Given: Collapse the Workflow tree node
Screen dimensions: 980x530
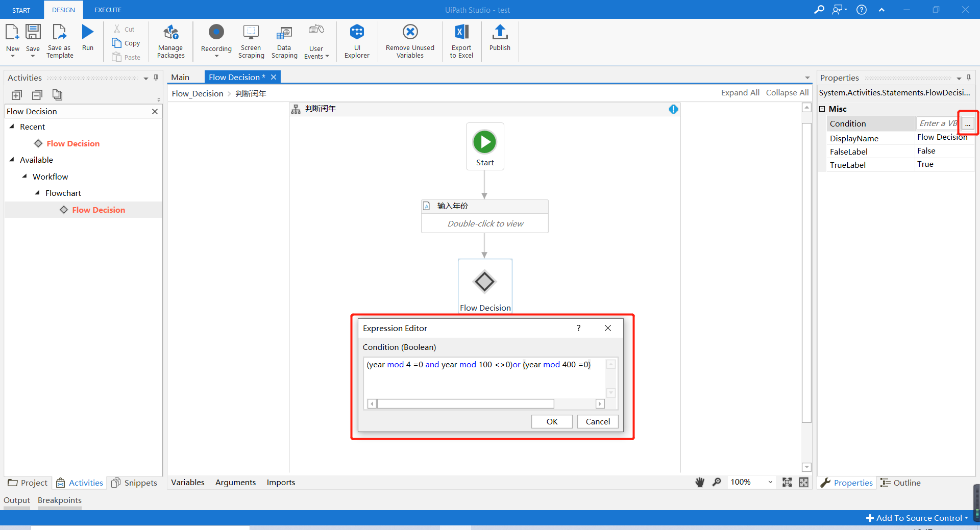Looking at the screenshot, I should point(23,176).
